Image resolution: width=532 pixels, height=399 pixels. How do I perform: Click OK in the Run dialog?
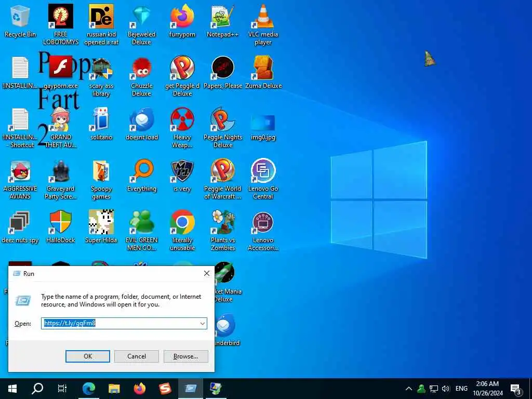click(87, 356)
